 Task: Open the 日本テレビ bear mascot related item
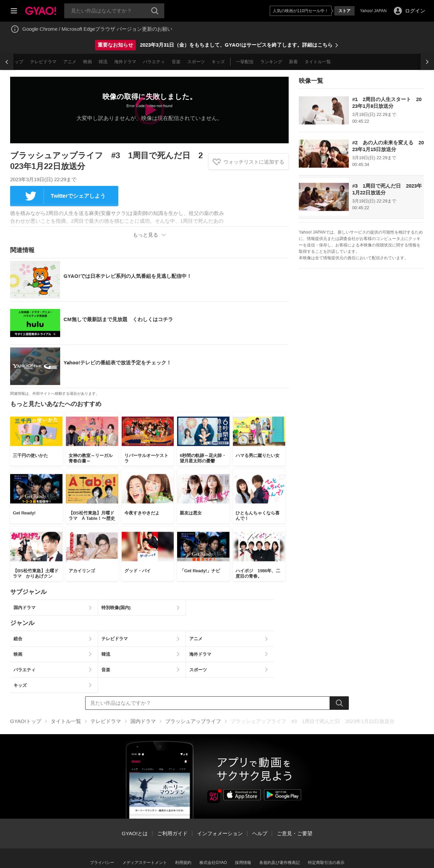[x=149, y=280]
